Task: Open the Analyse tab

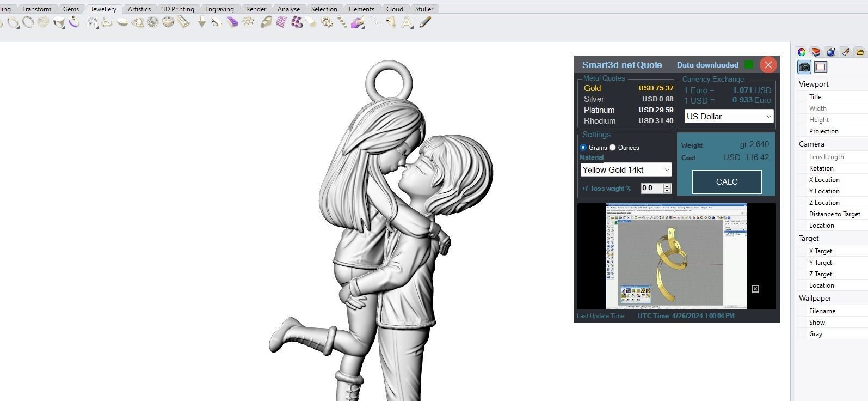Action: [x=288, y=9]
